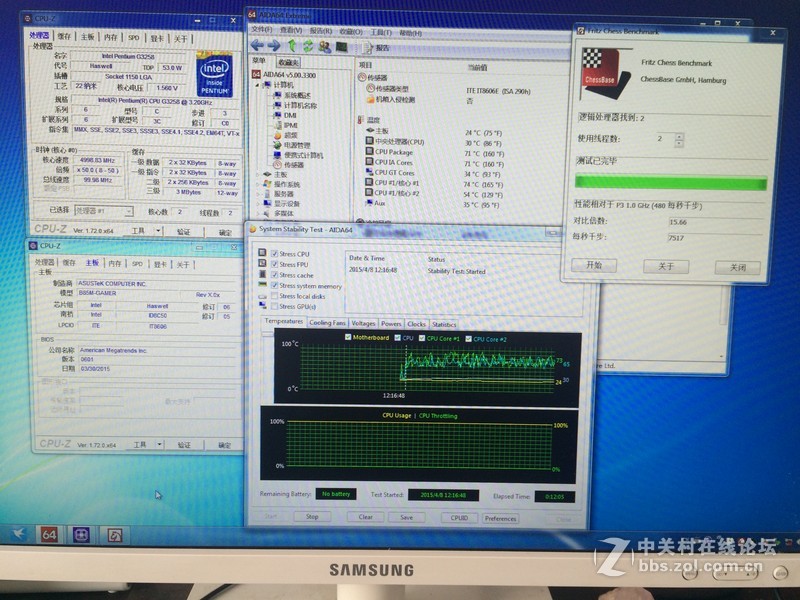800x600 pixels.
Task: Click the icon beside CPU Package row
Action: point(369,152)
